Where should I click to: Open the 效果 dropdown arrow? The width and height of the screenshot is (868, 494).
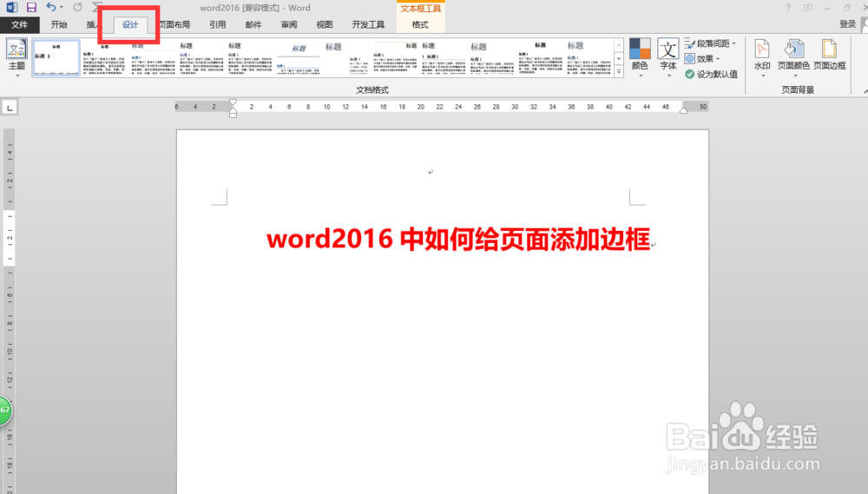point(718,59)
